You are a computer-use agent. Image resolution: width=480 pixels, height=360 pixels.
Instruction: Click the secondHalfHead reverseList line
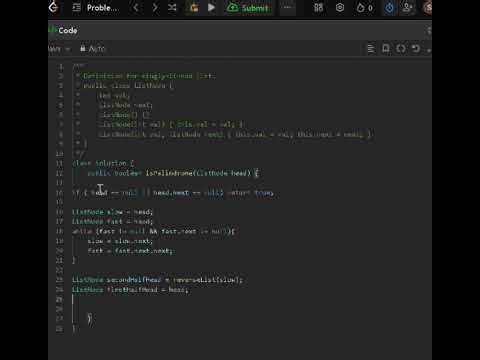[x=157, y=280]
